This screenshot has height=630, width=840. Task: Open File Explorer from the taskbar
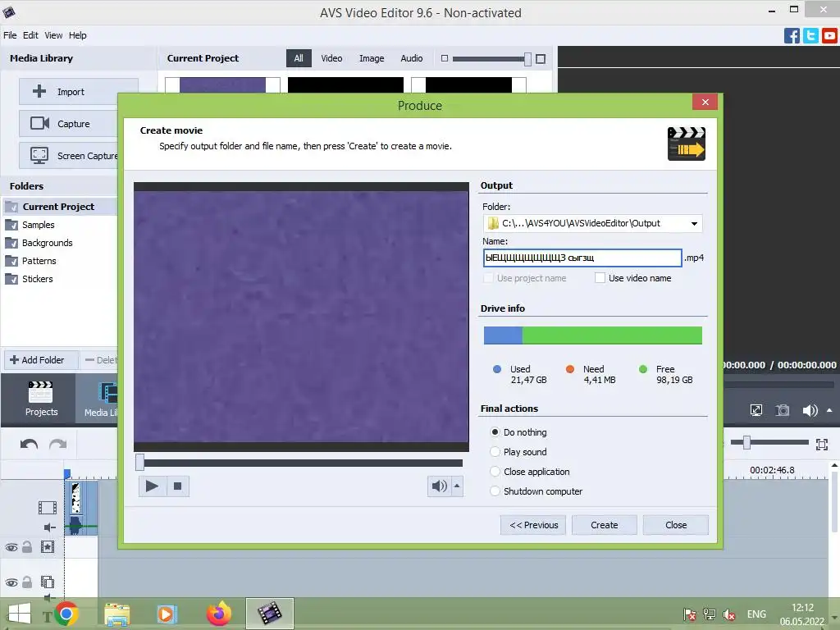(x=116, y=614)
